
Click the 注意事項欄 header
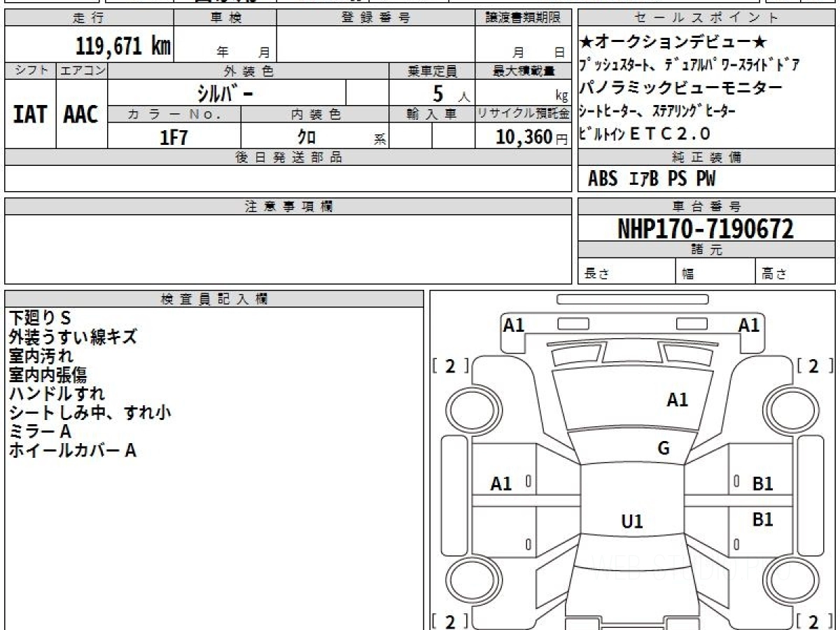coord(288,206)
